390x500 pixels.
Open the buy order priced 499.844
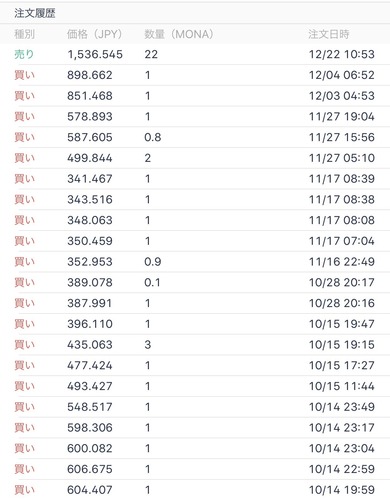coord(195,158)
